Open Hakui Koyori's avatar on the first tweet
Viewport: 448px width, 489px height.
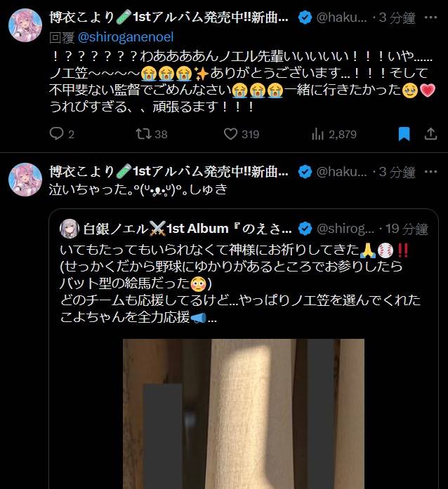(x=25, y=25)
